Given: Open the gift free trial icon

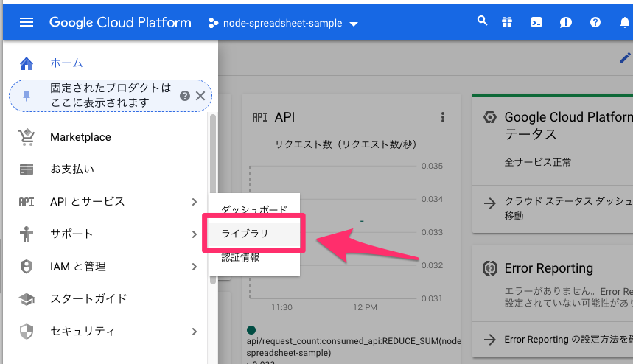Looking at the screenshot, I should pos(507,23).
